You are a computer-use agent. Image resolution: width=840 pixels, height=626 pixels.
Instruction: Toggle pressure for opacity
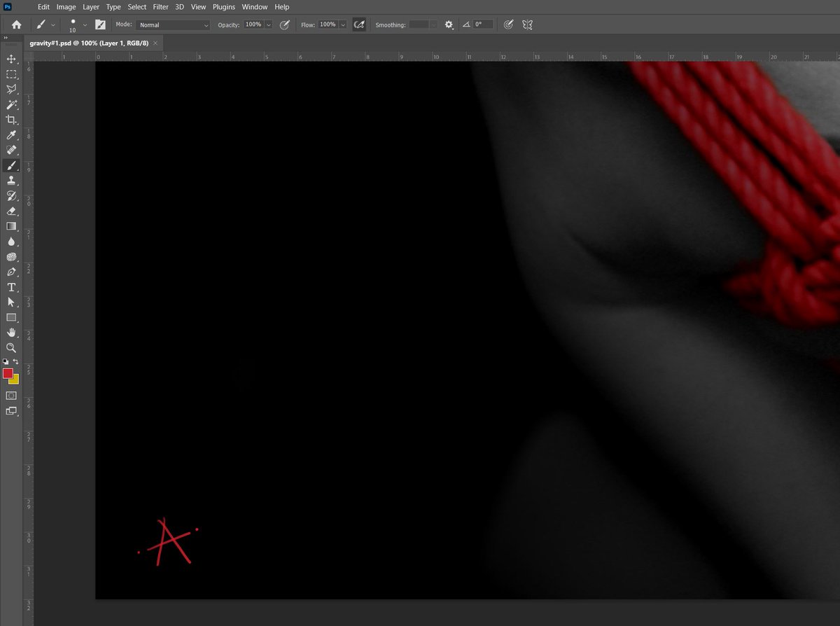coord(284,25)
